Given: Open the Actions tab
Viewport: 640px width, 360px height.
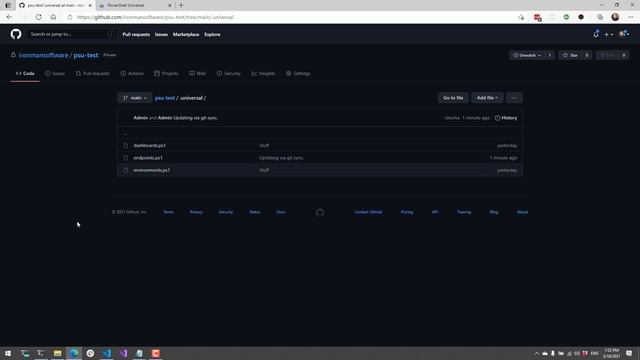Looking at the screenshot, I should (x=132, y=73).
